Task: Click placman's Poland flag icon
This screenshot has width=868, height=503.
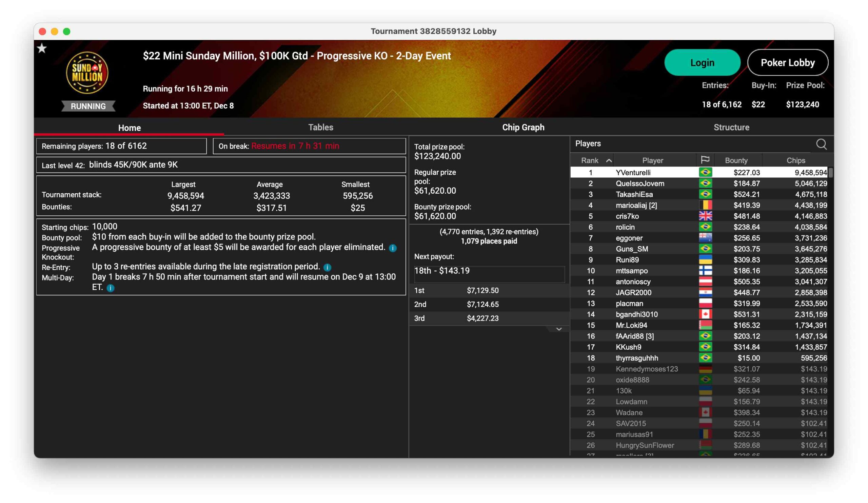Action: [706, 303]
